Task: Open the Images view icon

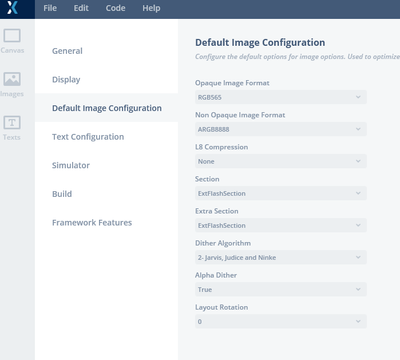Action: 12,79
